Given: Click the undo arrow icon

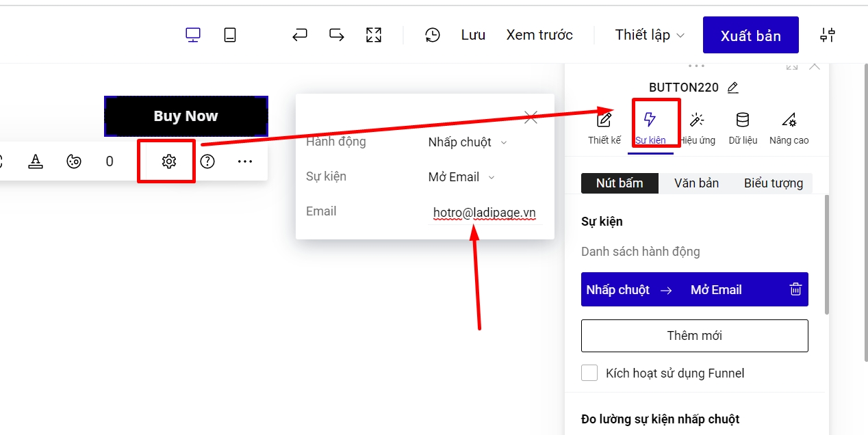Looking at the screenshot, I should (300, 35).
